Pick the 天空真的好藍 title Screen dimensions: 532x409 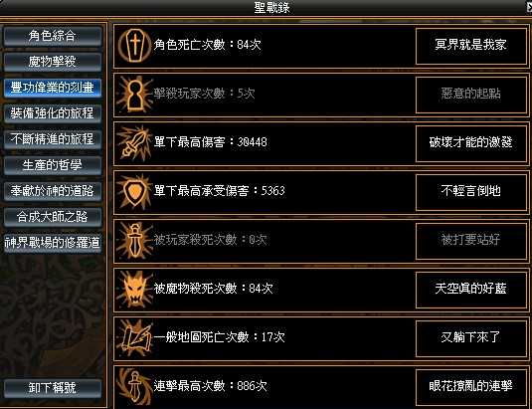[471, 290]
